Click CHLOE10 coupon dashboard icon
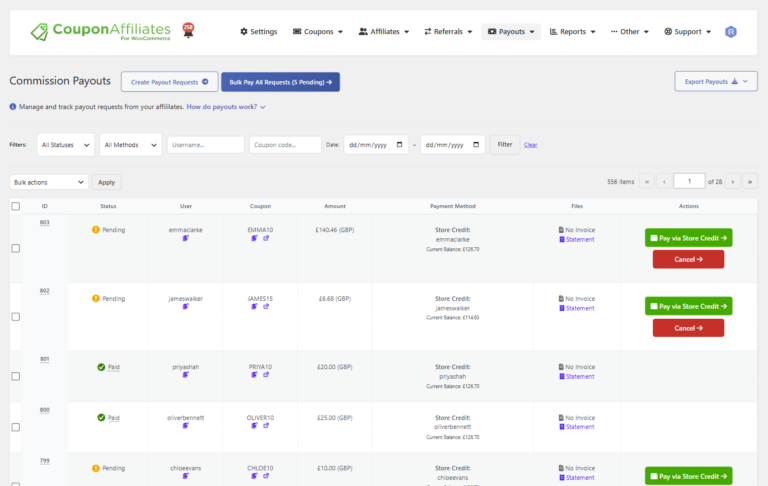 254,476
